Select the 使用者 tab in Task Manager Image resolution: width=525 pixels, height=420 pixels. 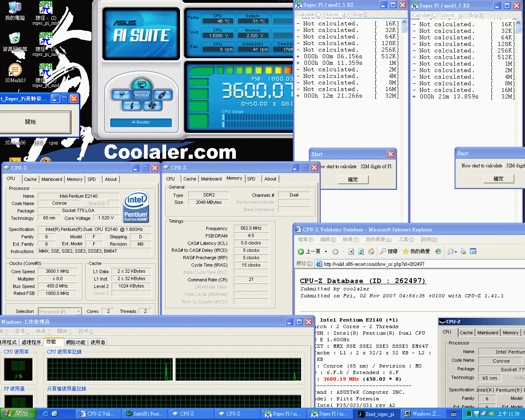click(98, 342)
